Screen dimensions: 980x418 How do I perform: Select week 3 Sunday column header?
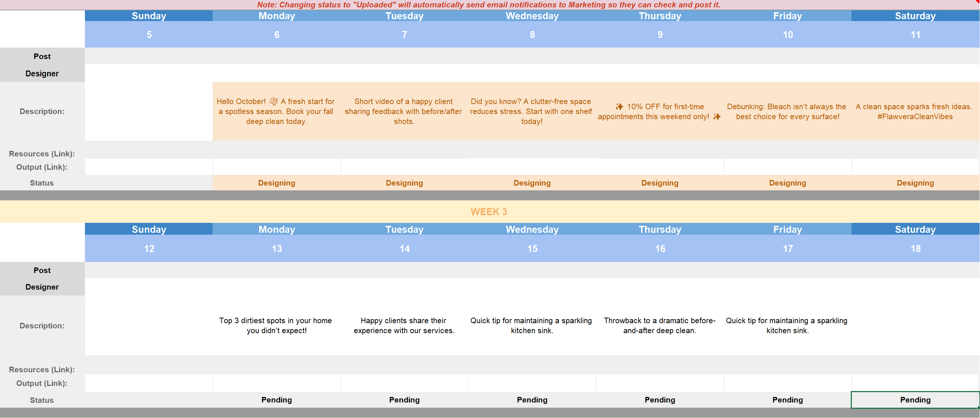149,229
